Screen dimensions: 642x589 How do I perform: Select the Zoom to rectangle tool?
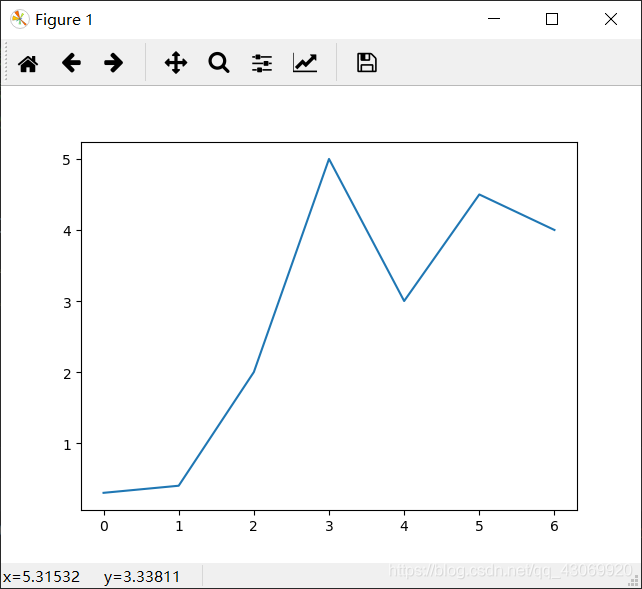(x=219, y=63)
